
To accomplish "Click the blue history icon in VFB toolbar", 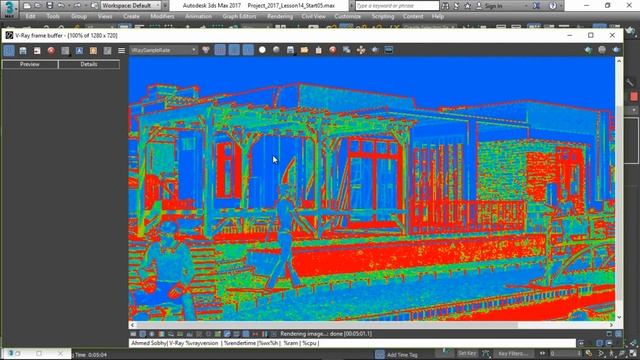I will [x=9, y=50].
